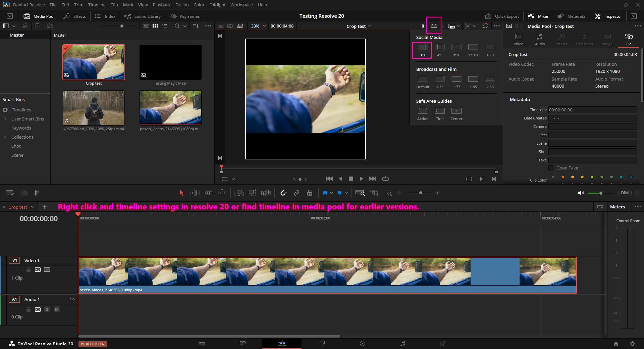
Task: Stop playback
Action: (351, 179)
